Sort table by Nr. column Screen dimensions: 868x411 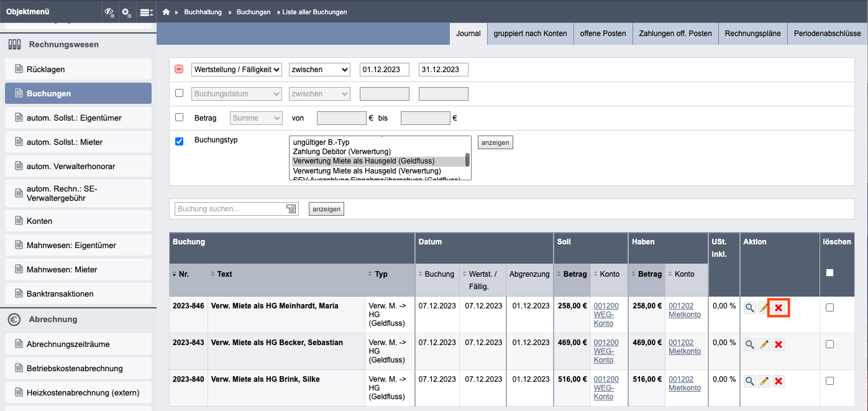pyautogui.click(x=181, y=274)
